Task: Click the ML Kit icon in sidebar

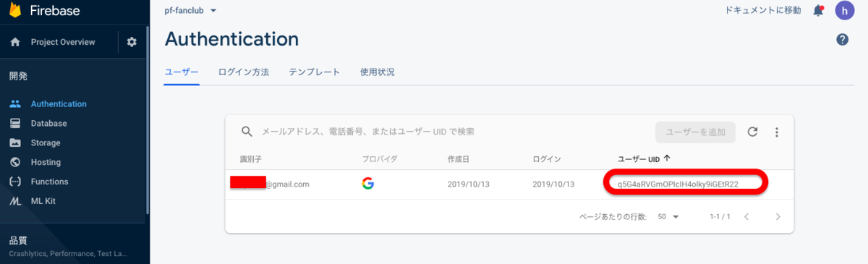Action: tap(15, 201)
